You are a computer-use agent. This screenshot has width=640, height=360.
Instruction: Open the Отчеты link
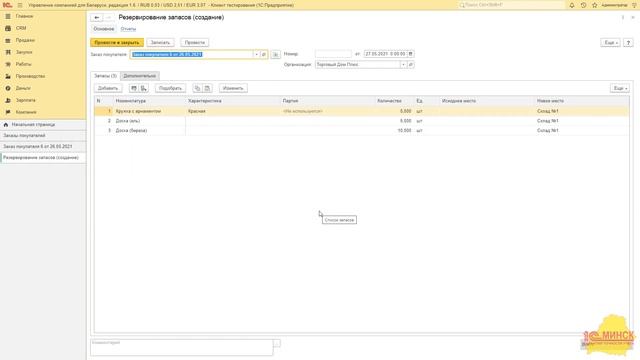[128, 29]
